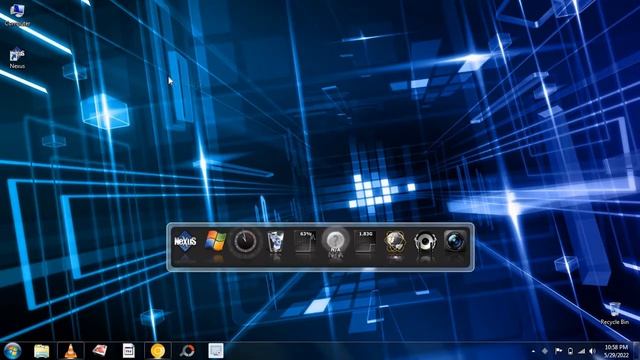Click the CPU usage meter showing 63%
Screen dimensions: 640x360
click(x=305, y=242)
